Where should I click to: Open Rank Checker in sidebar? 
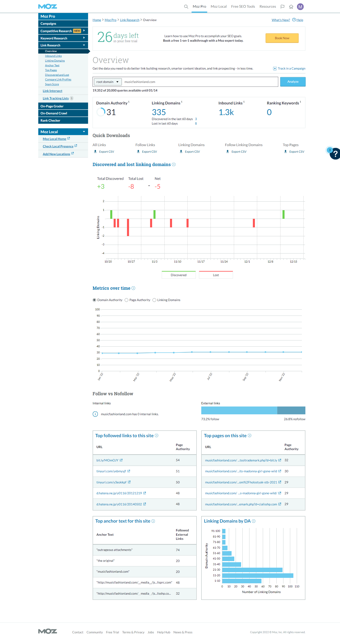[63, 121]
